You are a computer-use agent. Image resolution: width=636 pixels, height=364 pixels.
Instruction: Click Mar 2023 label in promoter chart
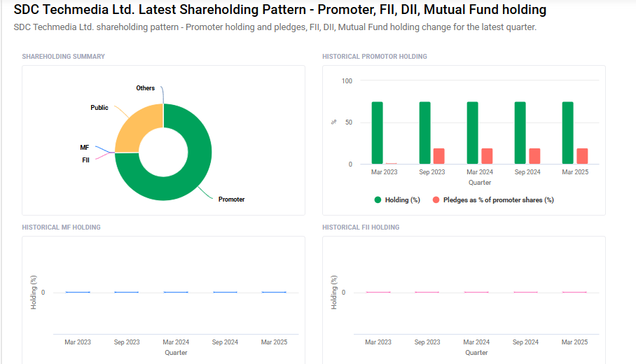click(384, 172)
